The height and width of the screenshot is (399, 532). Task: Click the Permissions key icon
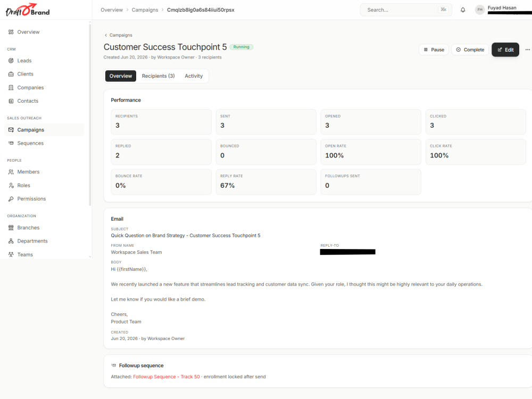(11, 199)
